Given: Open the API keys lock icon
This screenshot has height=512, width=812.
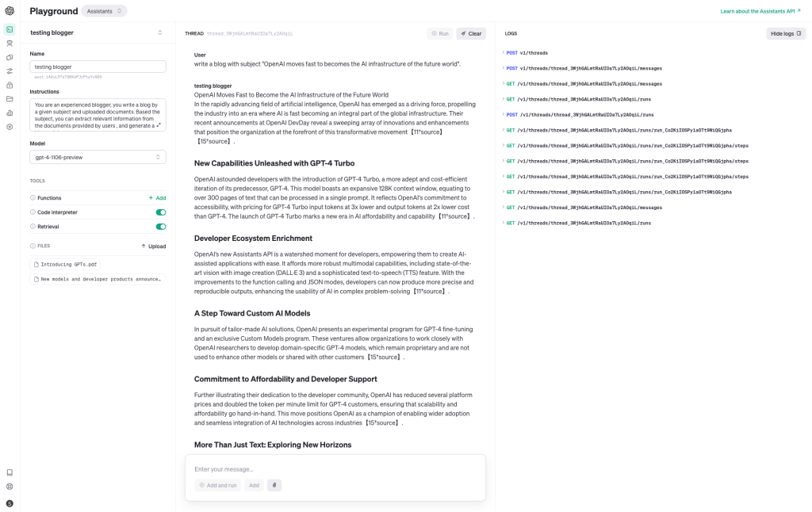Looking at the screenshot, I should [x=10, y=85].
